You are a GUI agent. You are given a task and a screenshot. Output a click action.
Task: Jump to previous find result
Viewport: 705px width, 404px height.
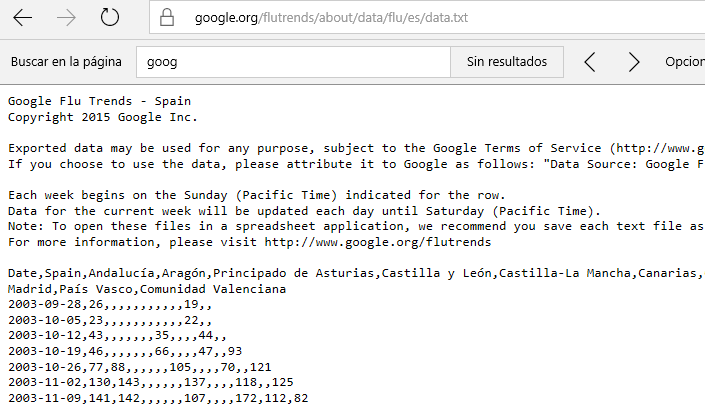pyautogui.click(x=590, y=62)
